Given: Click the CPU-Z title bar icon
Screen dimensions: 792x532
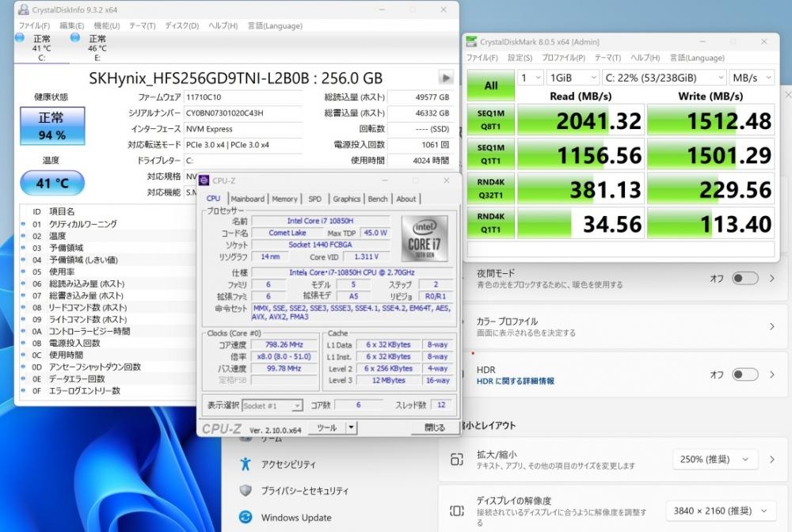Looking at the screenshot, I should pyautogui.click(x=204, y=180).
